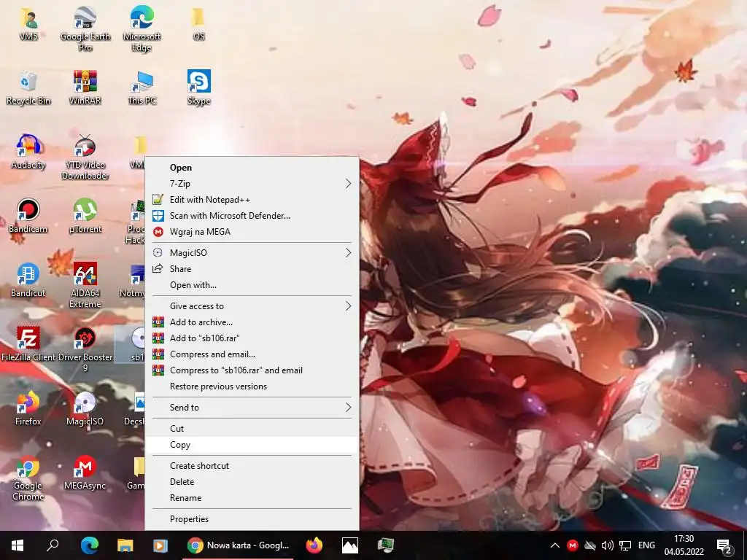Choose Edit with Notepad++
This screenshot has width=747, height=560.
click(x=252, y=200)
